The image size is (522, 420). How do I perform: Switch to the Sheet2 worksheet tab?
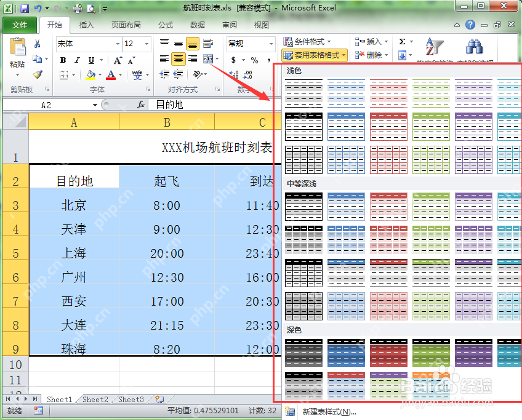click(95, 399)
